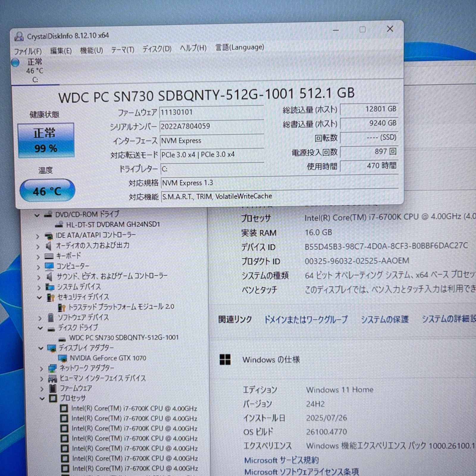Expand the キーボード node
476x476 pixels.
tap(38, 257)
